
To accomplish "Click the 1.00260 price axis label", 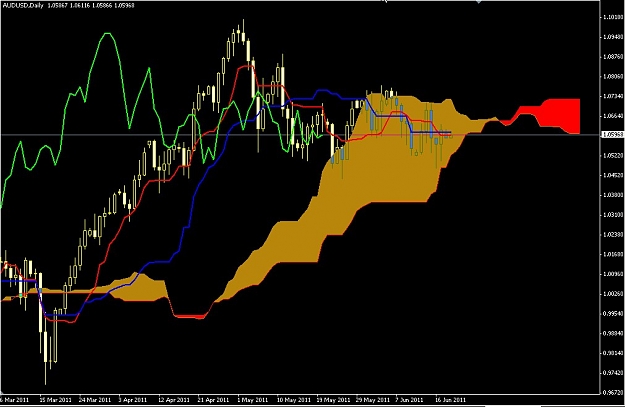I will [614, 293].
